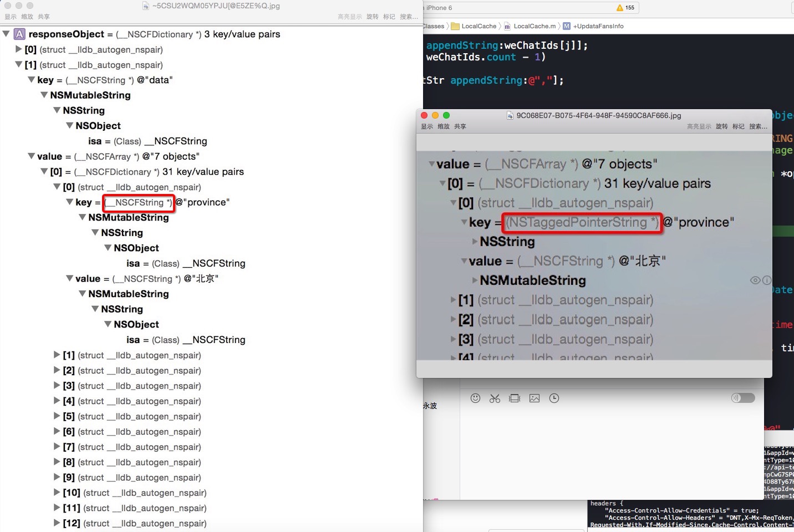Select LocalCache folder name in Xcode breadcrumb
The width and height of the screenshot is (794, 532).
click(x=479, y=26)
